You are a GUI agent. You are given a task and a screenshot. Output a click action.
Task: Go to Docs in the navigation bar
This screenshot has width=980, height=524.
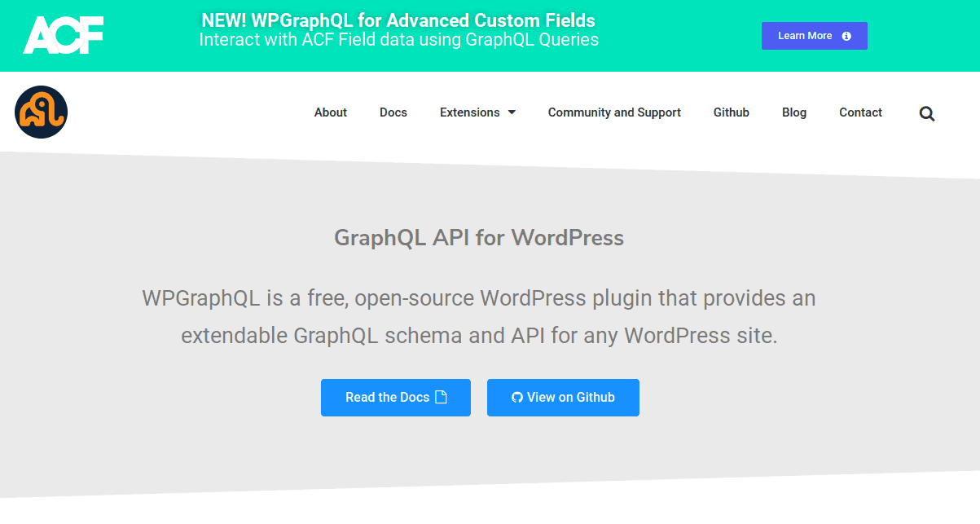click(393, 112)
